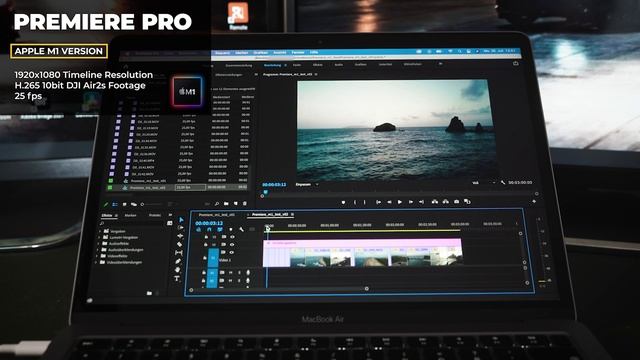Viewport: 640px width, 360px height.
Task: Select the Razor tool
Action: 180,244
